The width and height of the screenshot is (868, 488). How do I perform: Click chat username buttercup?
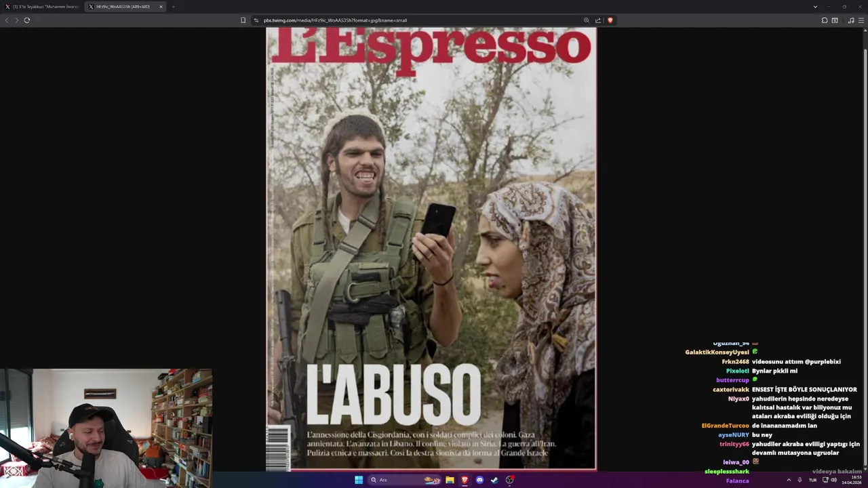(732, 380)
